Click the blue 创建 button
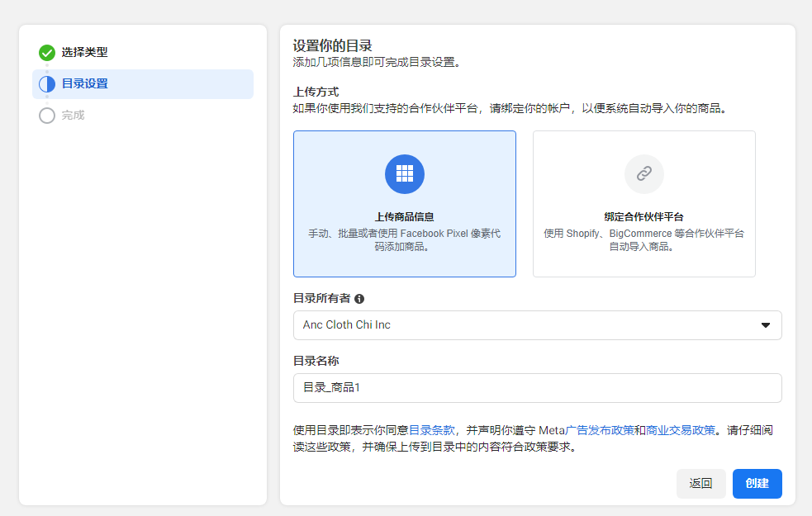The width and height of the screenshot is (812, 516). pos(757,484)
